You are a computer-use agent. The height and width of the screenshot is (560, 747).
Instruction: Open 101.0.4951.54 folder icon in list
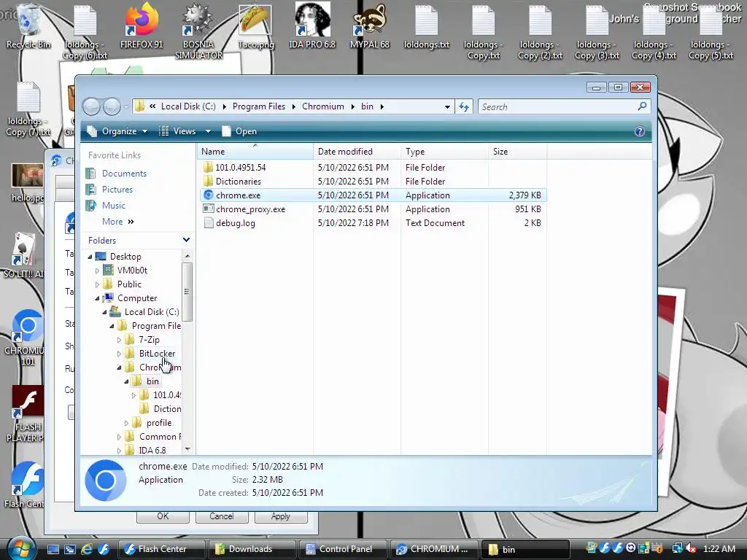[208, 167]
